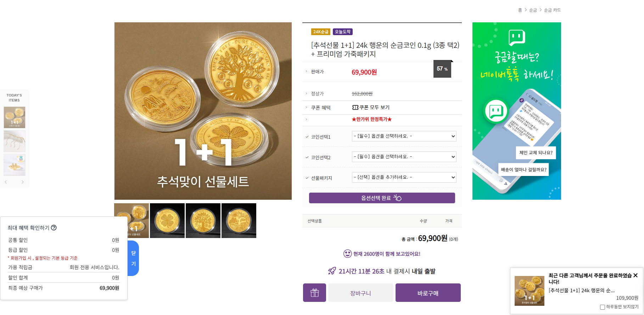Open the ring item in Today's Items
This screenshot has width=644, height=315.
point(15,165)
